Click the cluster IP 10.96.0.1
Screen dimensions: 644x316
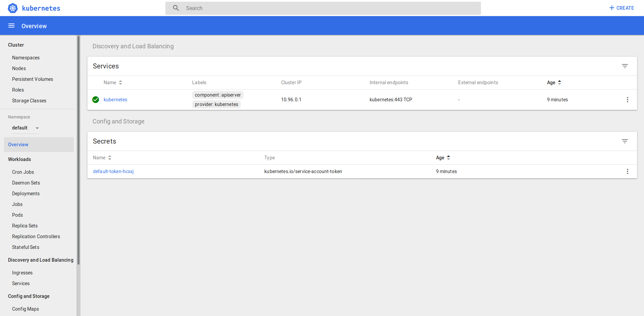coord(291,100)
